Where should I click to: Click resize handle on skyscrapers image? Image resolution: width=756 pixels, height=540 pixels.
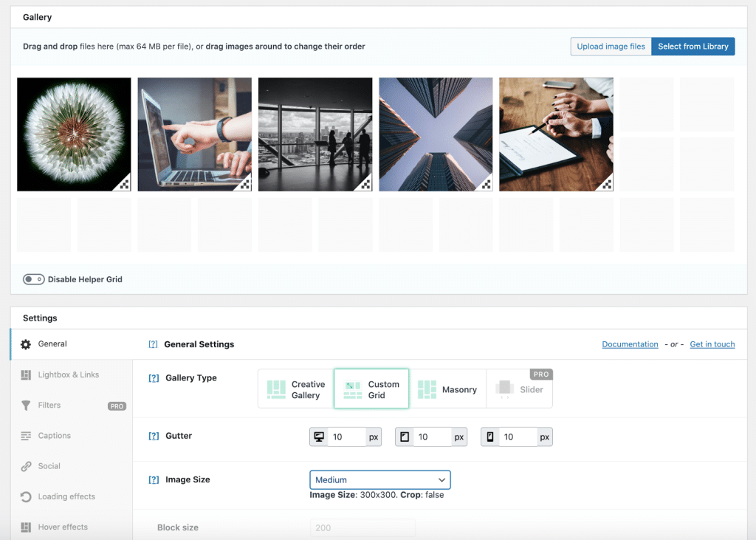(486, 184)
